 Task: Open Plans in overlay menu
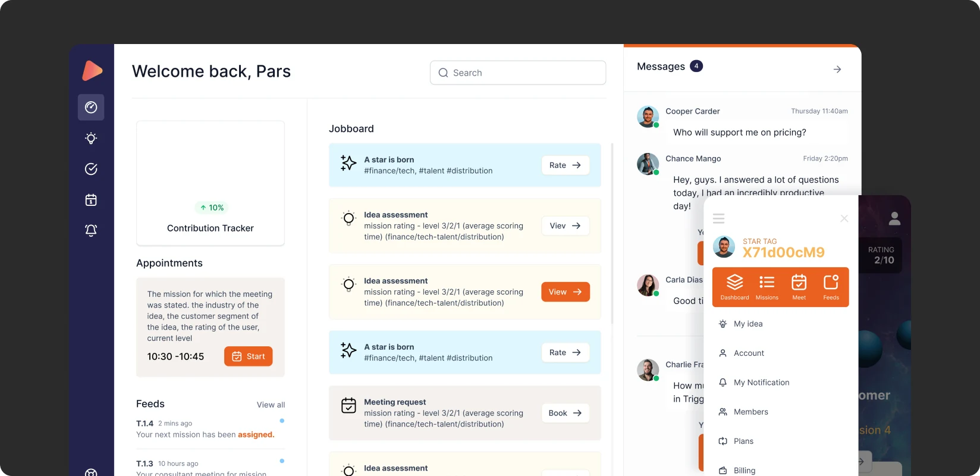[736, 441]
